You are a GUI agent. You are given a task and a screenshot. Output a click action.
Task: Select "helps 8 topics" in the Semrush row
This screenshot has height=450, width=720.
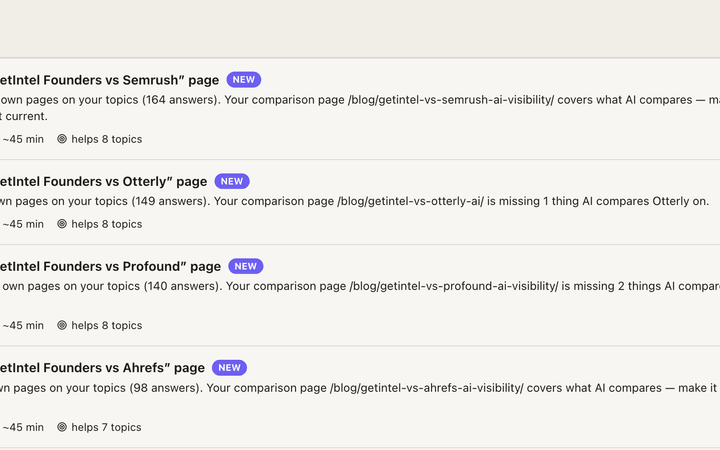(x=107, y=139)
